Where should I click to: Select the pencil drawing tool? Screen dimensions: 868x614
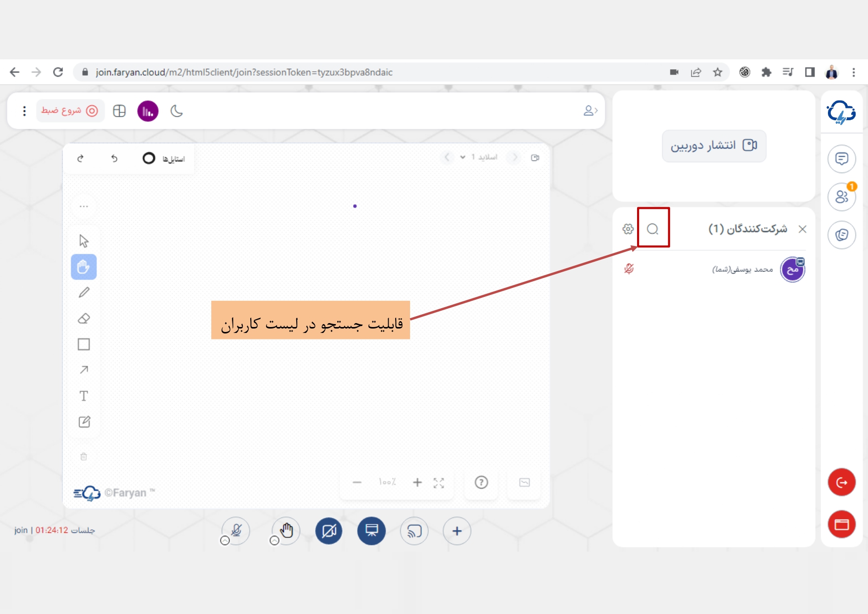coord(84,293)
